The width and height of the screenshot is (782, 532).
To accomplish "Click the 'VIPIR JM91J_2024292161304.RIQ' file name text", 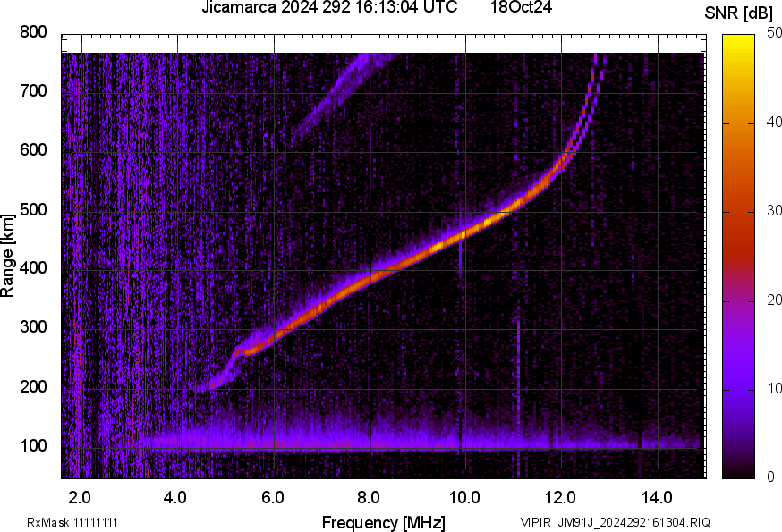I will pyautogui.click(x=615, y=523).
